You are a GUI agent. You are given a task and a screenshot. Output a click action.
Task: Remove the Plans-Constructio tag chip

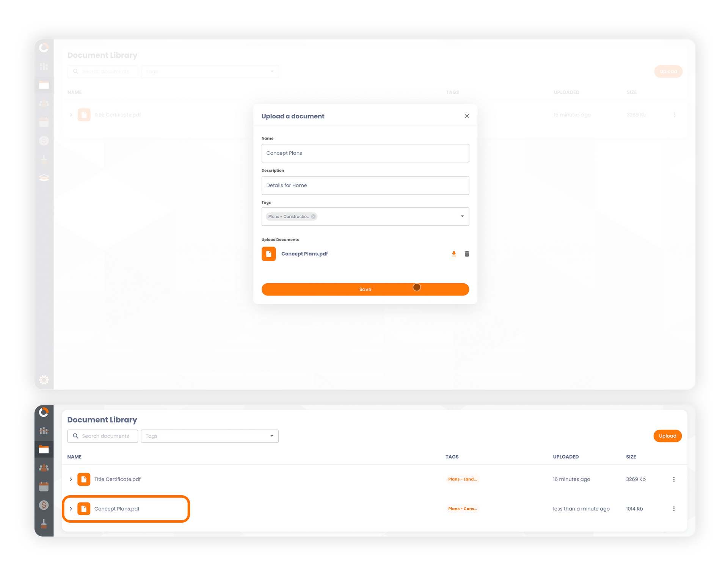[312, 216]
